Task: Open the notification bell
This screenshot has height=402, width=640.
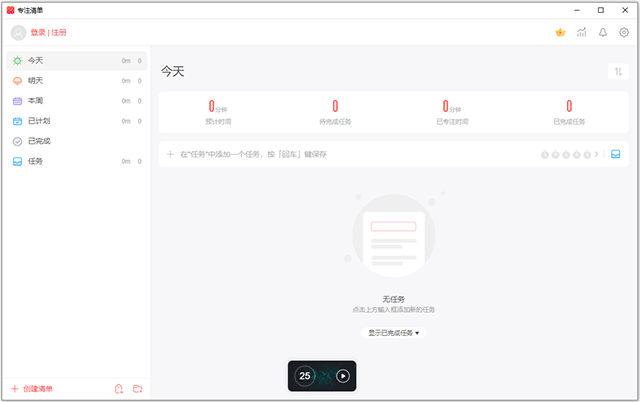Action: [x=602, y=32]
